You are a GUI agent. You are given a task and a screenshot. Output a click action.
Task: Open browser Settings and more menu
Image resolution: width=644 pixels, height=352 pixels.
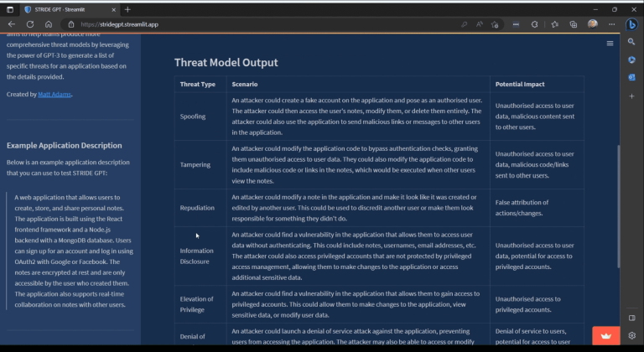click(611, 24)
